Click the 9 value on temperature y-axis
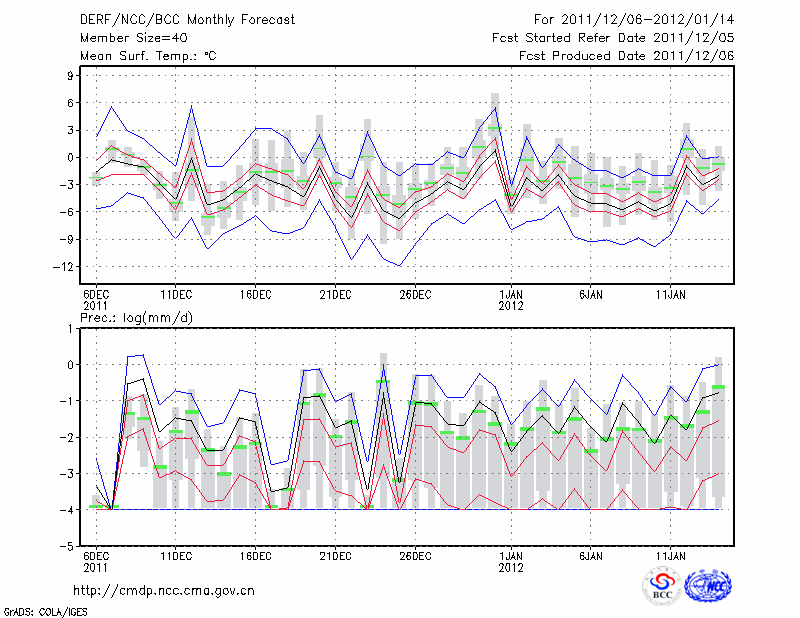Screen dimensions: 800x618 click(72, 75)
